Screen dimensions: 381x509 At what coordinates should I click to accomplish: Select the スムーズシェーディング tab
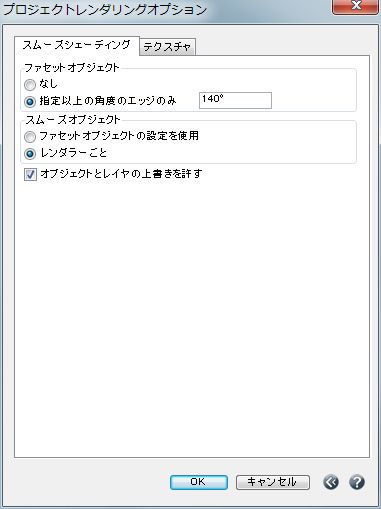click(77, 45)
